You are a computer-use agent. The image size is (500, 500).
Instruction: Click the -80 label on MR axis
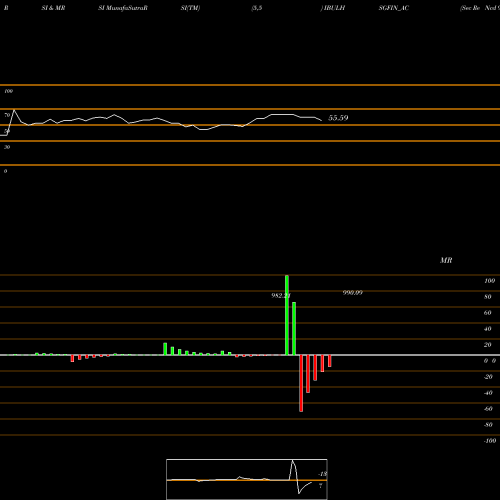click(x=488, y=425)
